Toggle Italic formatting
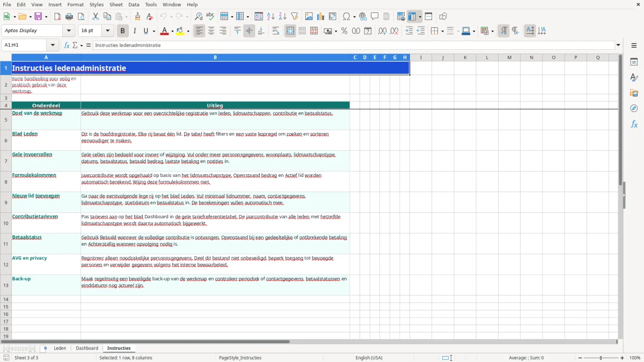This screenshot has height=362, width=644. pos(135,31)
